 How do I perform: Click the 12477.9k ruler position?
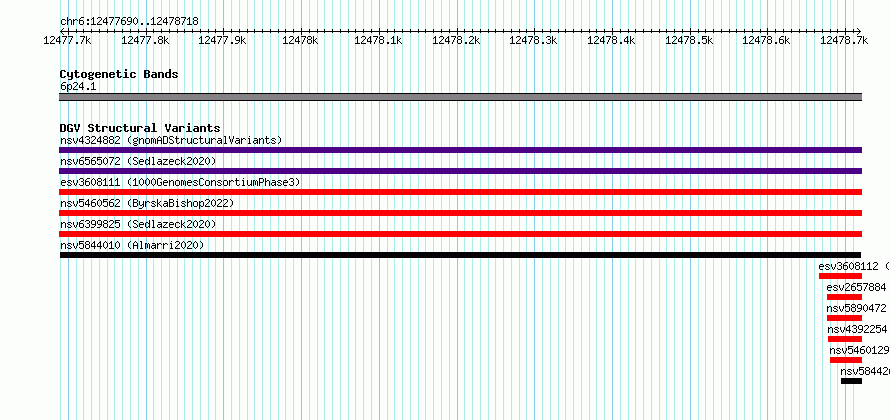222,41
